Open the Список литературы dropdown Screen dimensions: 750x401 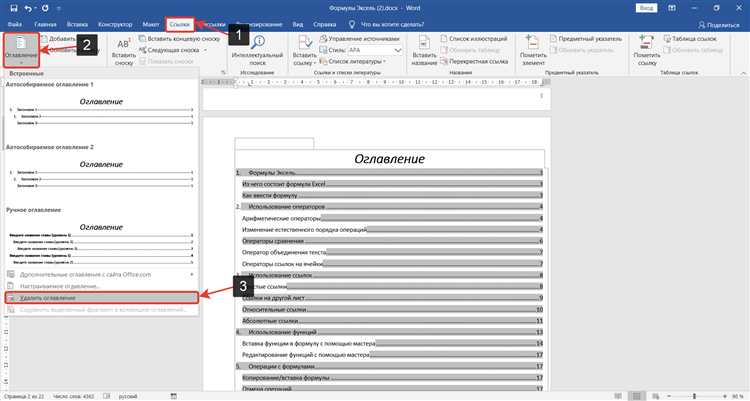tap(353, 61)
